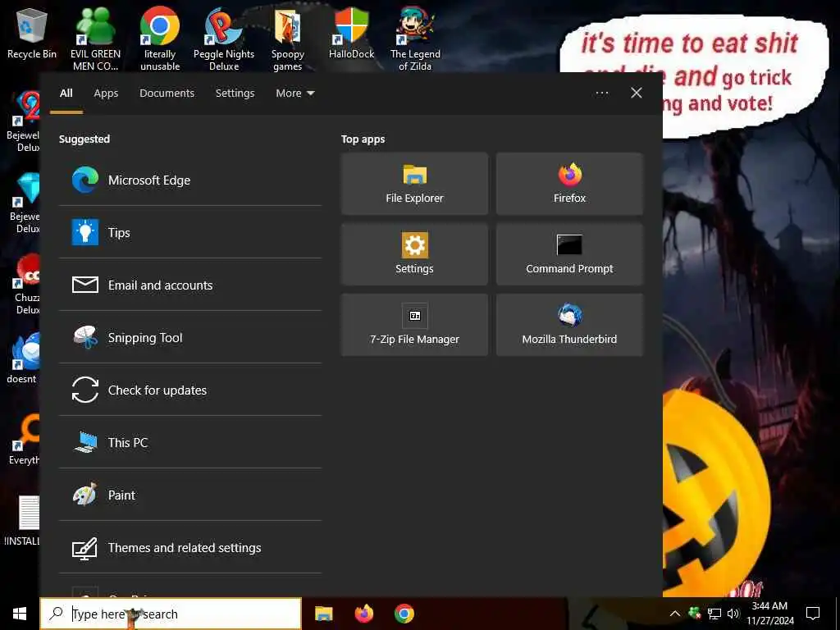Open the Action Center notifications

coord(813,614)
